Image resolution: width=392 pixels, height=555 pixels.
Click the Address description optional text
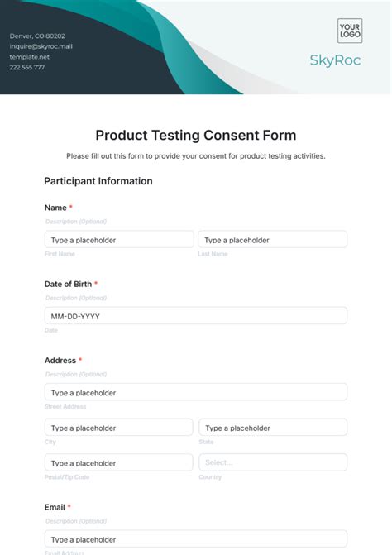(76, 374)
